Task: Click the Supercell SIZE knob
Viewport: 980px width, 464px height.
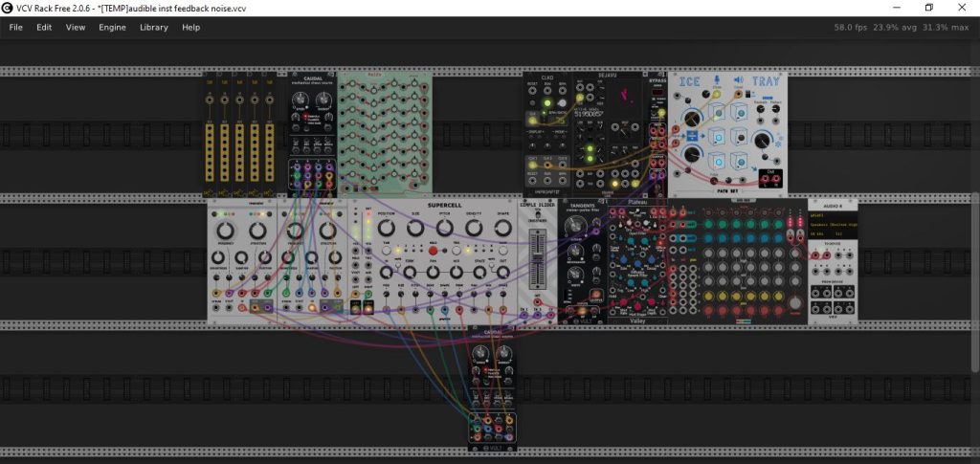Action: pyautogui.click(x=415, y=229)
